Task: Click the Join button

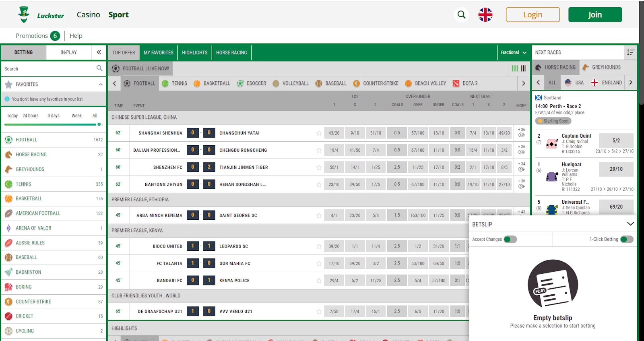Action: [x=595, y=15]
